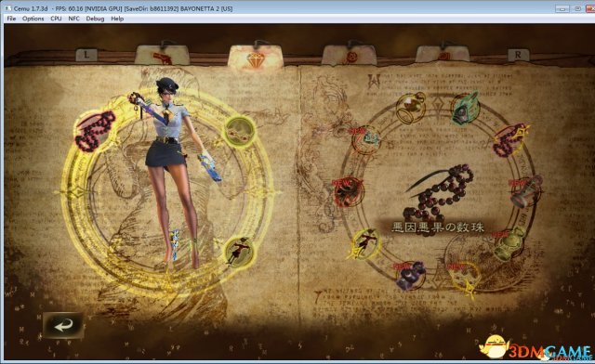Pick the green mask accessory
Viewport: 595px width, 364px height.
[x=466, y=108]
